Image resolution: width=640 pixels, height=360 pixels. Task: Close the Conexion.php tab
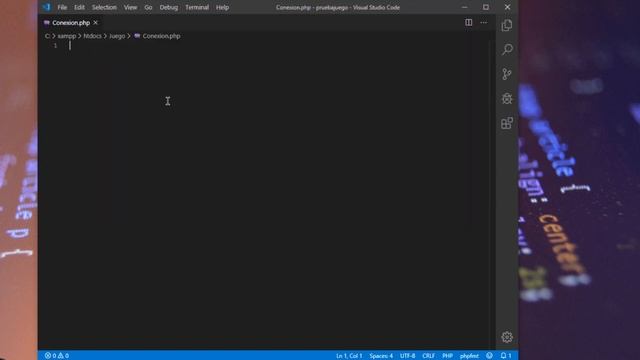click(x=96, y=22)
